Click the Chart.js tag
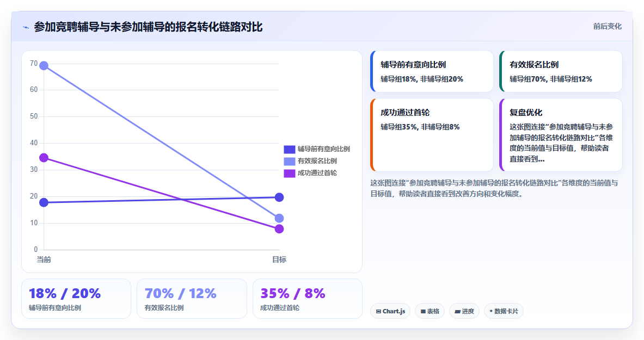Image resolution: width=644 pixels, height=340 pixels. (x=390, y=311)
